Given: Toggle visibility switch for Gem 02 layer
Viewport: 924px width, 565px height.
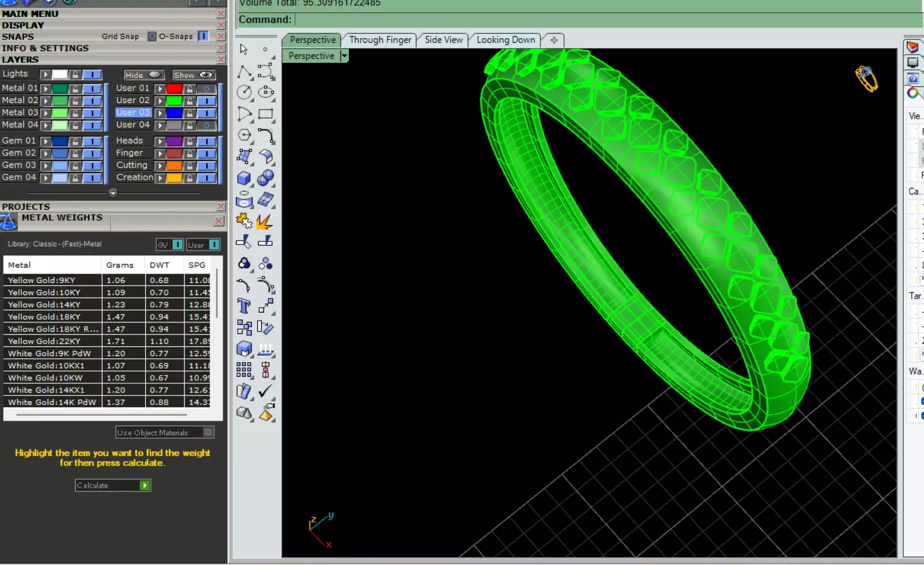Looking at the screenshot, I should 92,154.
